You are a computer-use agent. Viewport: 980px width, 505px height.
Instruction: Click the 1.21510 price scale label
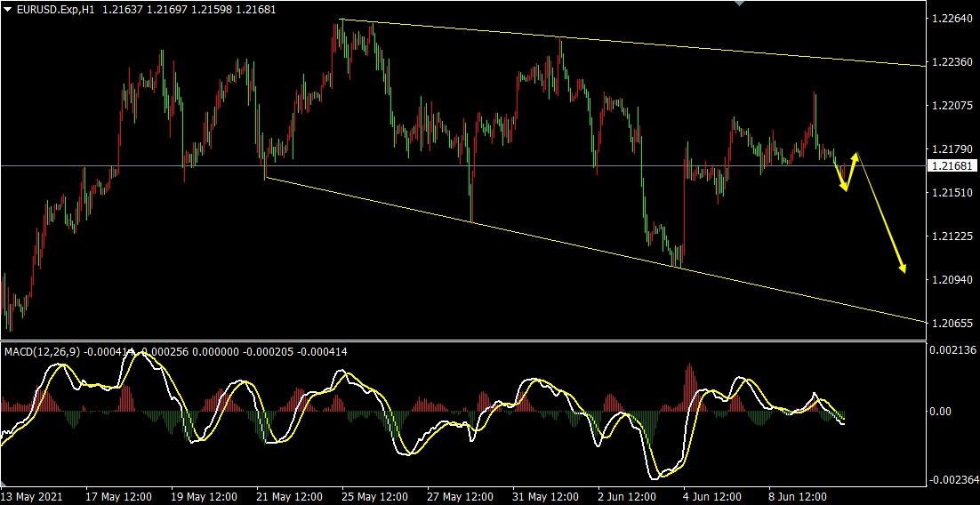952,193
